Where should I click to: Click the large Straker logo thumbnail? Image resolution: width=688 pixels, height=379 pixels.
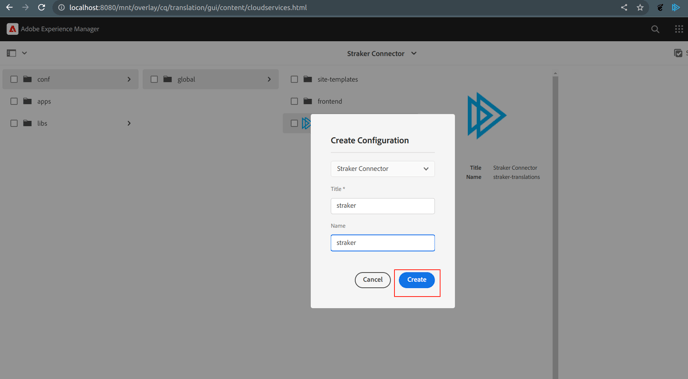pyautogui.click(x=486, y=116)
